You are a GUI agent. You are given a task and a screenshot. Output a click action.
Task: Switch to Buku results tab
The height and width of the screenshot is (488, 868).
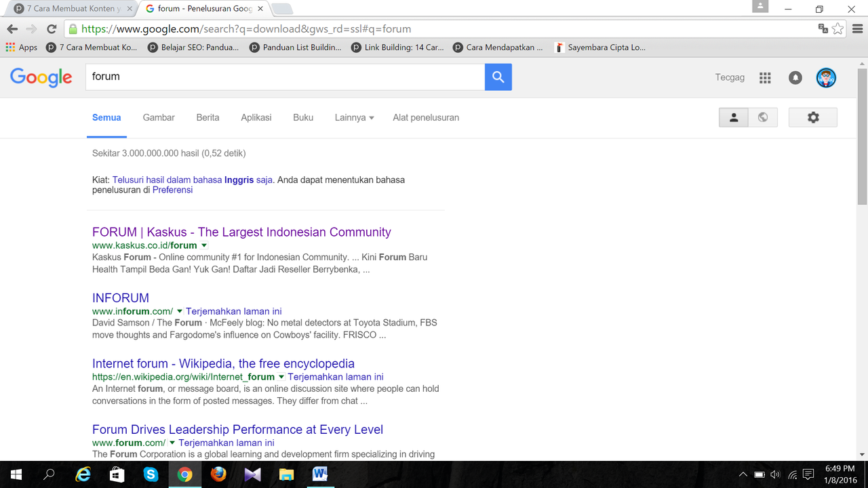click(x=303, y=117)
